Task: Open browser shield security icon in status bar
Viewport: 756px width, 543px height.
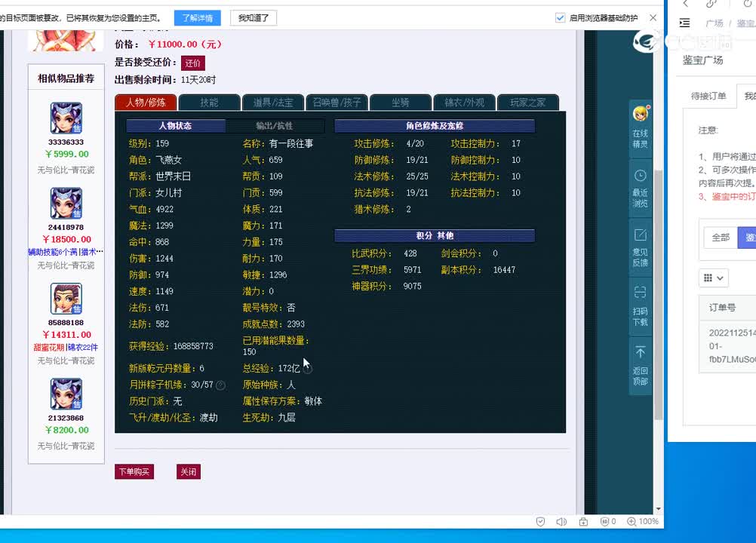Action: (540, 521)
